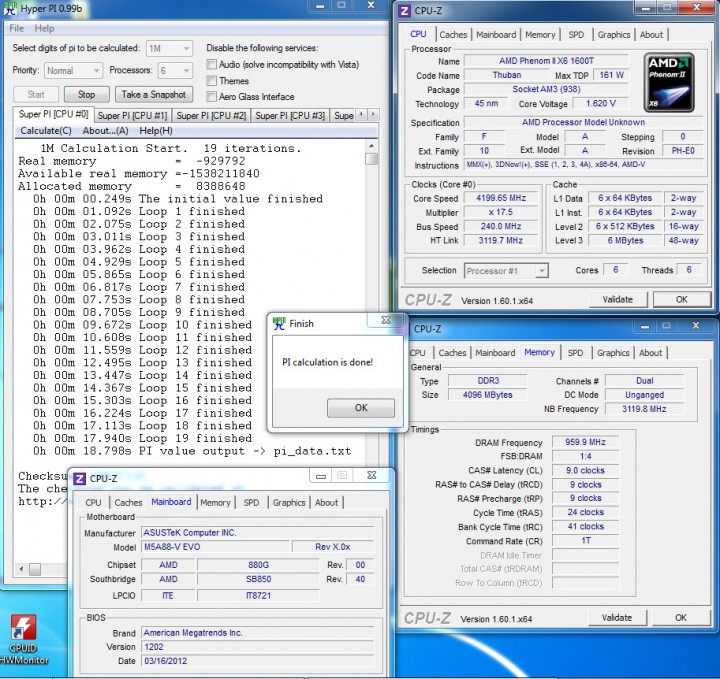The height and width of the screenshot is (679, 720).
Task: Open the digits of pi 1M dropdown
Action: [169, 48]
